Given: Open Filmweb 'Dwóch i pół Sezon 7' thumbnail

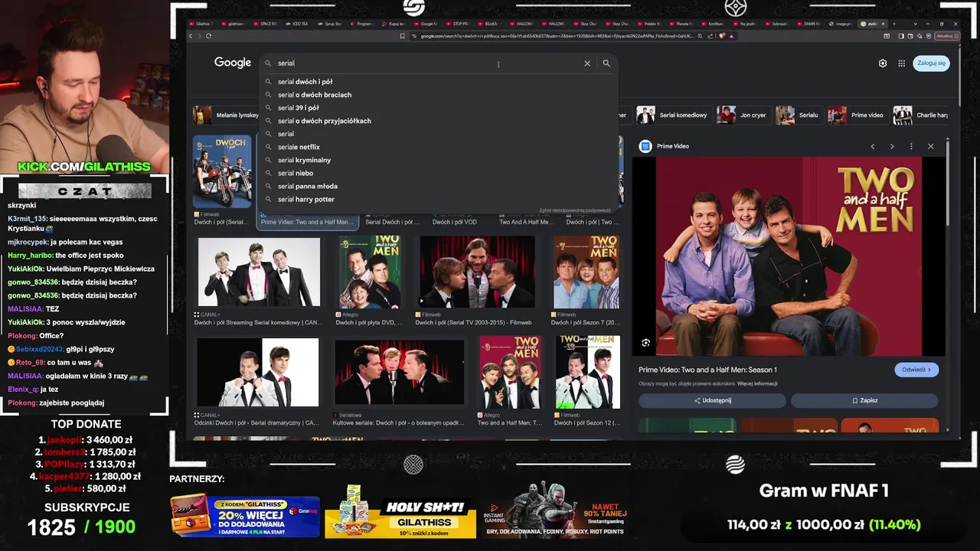Looking at the screenshot, I should tap(586, 272).
